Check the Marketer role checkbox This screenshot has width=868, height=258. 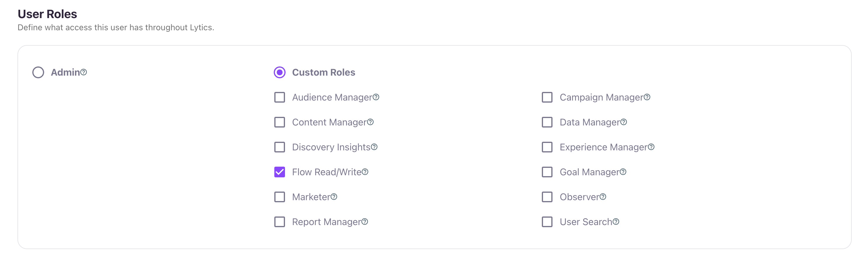(280, 197)
